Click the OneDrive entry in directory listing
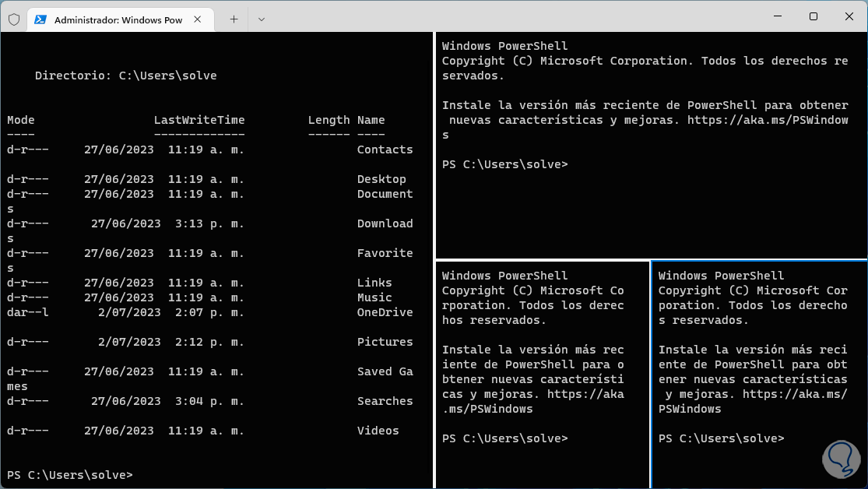This screenshot has width=868, height=489. [x=385, y=312]
